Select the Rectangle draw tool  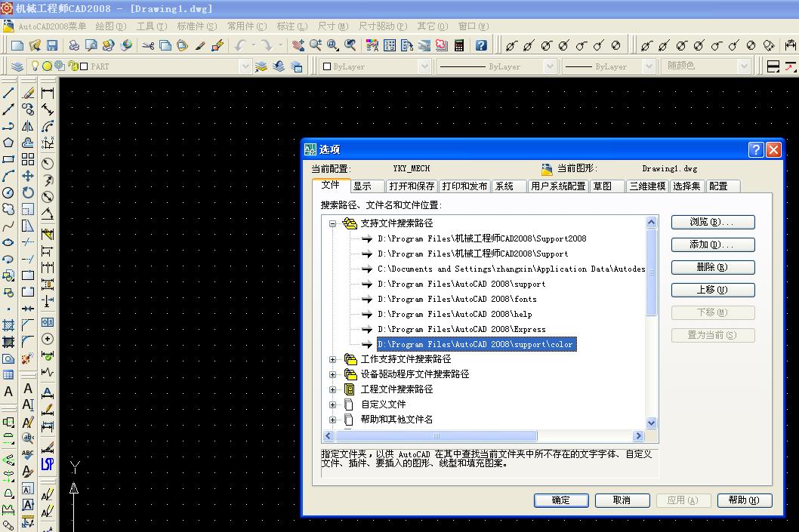(x=8, y=159)
